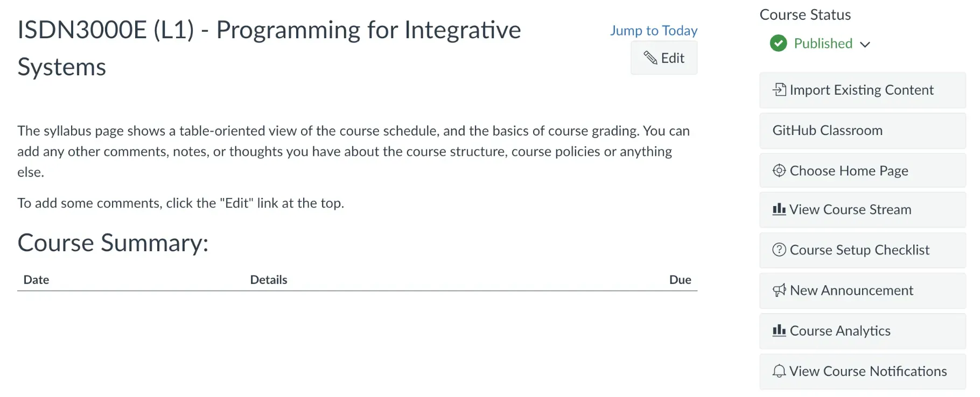Click the Due column header
The image size is (980, 397).
click(681, 279)
